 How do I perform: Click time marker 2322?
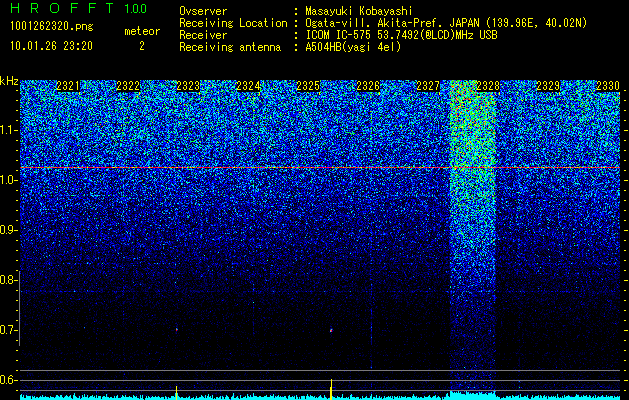pyautogui.click(x=128, y=86)
